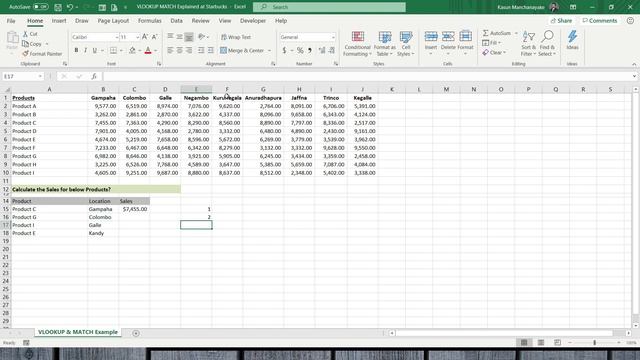Adjust the zoom slider
This screenshot has width=640, height=360.
[x=594, y=343]
